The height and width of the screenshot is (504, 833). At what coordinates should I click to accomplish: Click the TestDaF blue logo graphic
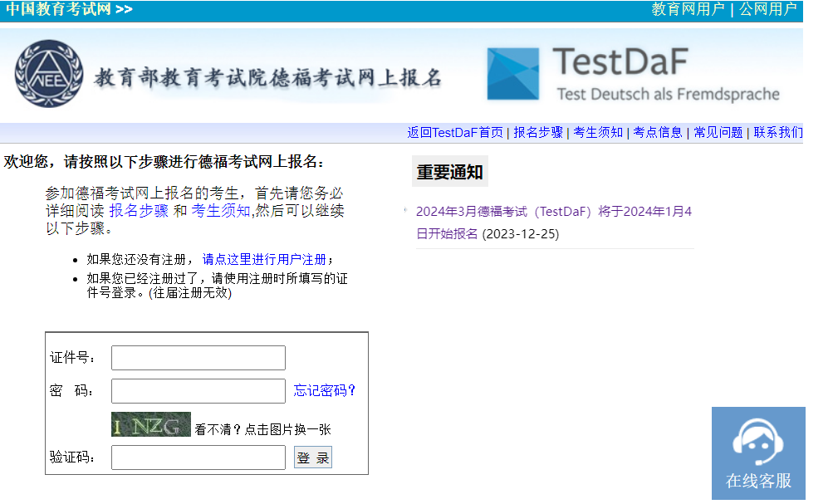(513, 74)
